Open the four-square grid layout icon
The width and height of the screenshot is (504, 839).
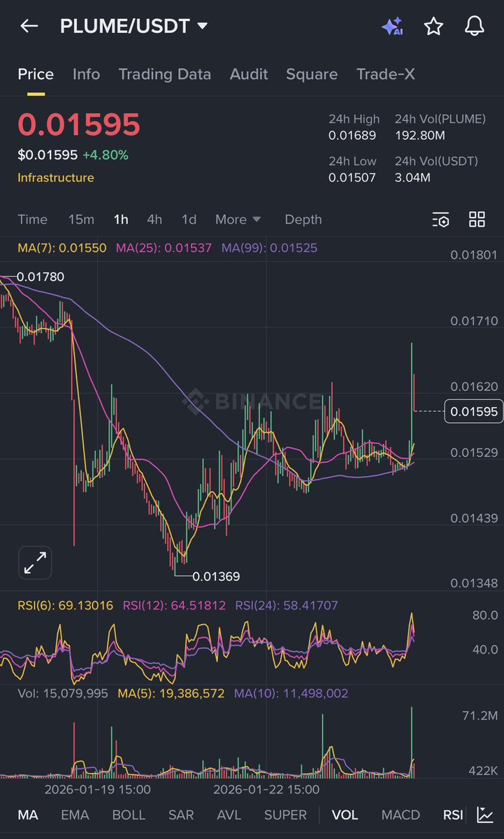point(477,220)
